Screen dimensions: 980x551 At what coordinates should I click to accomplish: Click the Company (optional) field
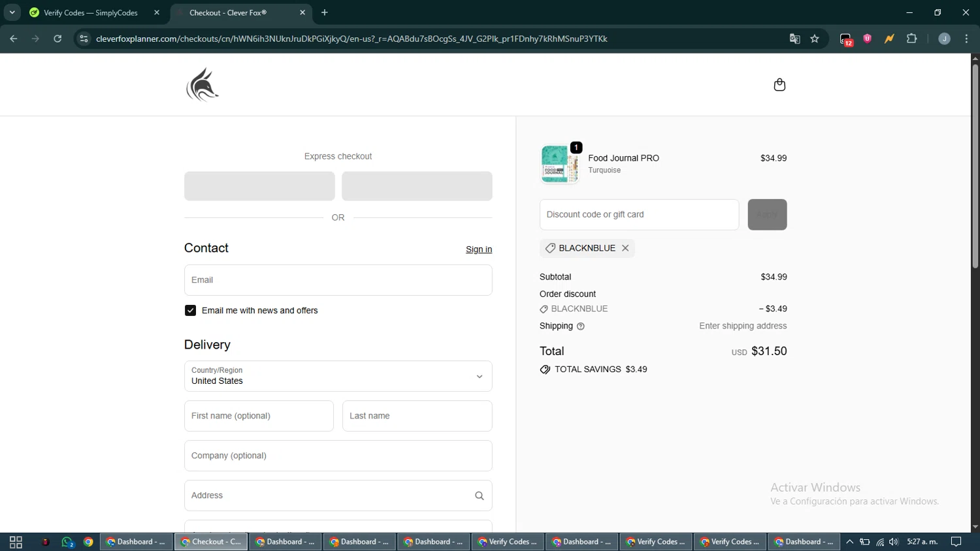pos(338,456)
